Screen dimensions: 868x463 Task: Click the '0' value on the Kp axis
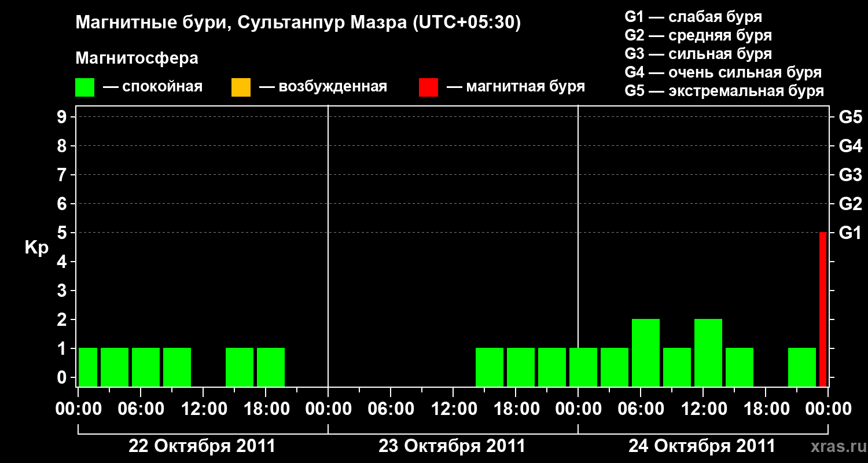pos(63,378)
